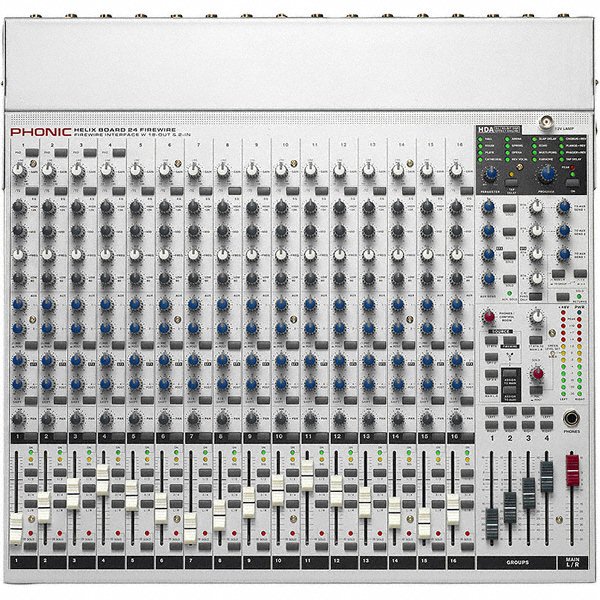
Task: Click the channel 1 pan knob
Action: (17, 419)
